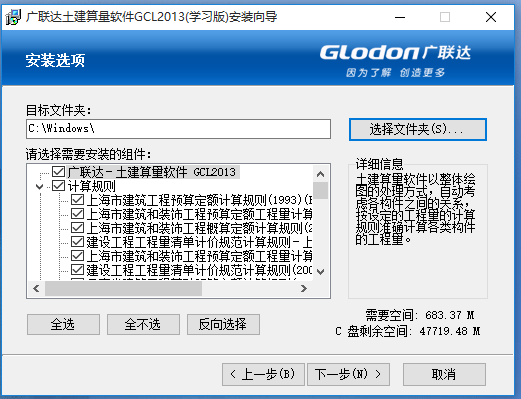Click the tree list scroll up arrow
The height and width of the screenshot is (399, 521).
[x=320, y=174]
